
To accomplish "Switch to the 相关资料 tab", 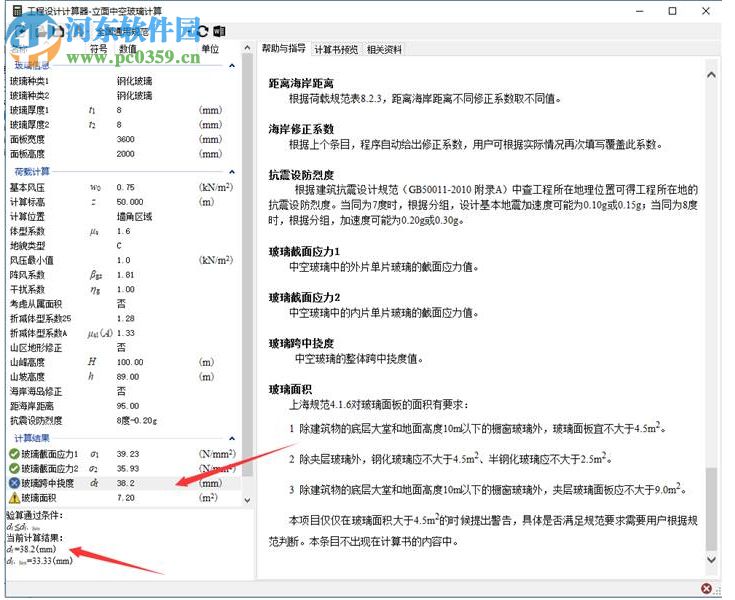I will [x=384, y=49].
